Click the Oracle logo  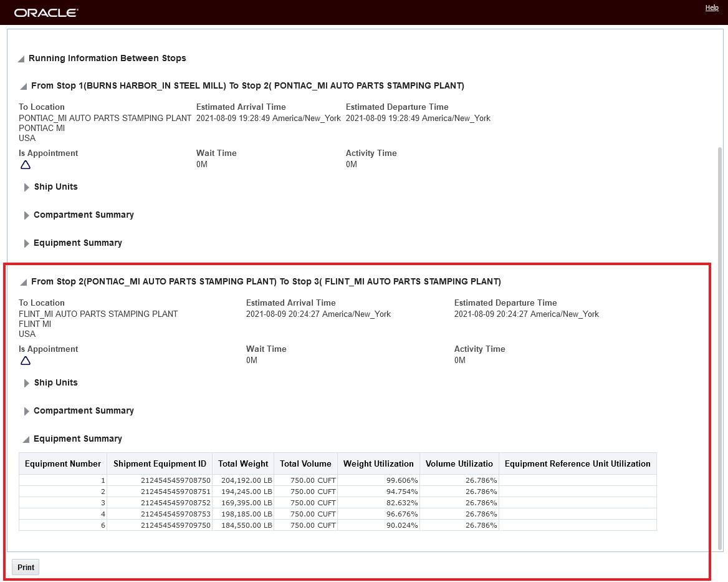click(46, 12)
